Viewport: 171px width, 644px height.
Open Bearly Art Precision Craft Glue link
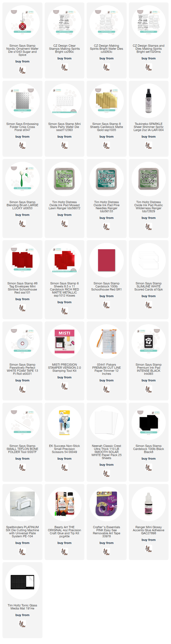[x=64, y=532]
